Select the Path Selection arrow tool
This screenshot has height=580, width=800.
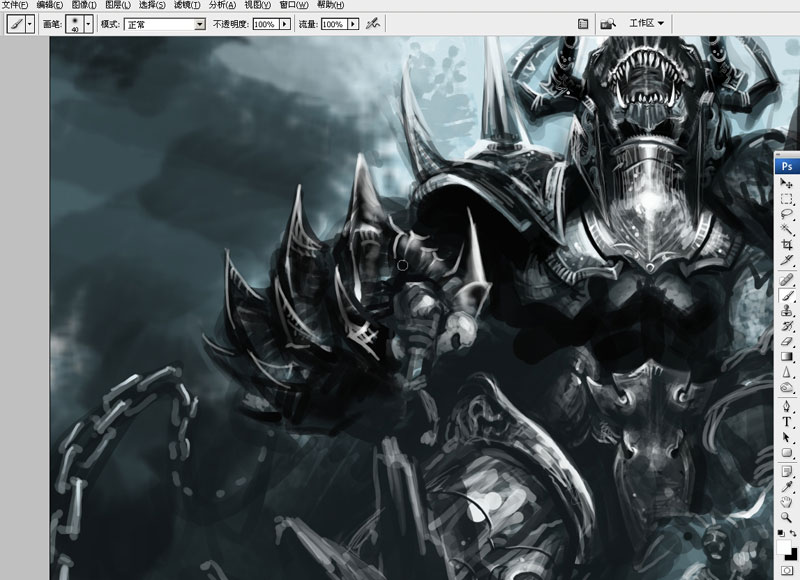point(786,437)
